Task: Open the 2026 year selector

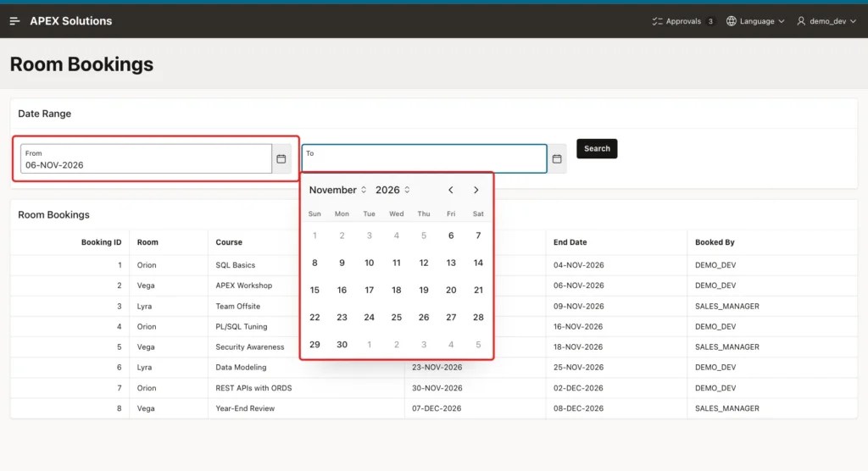Action: click(392, 190)
